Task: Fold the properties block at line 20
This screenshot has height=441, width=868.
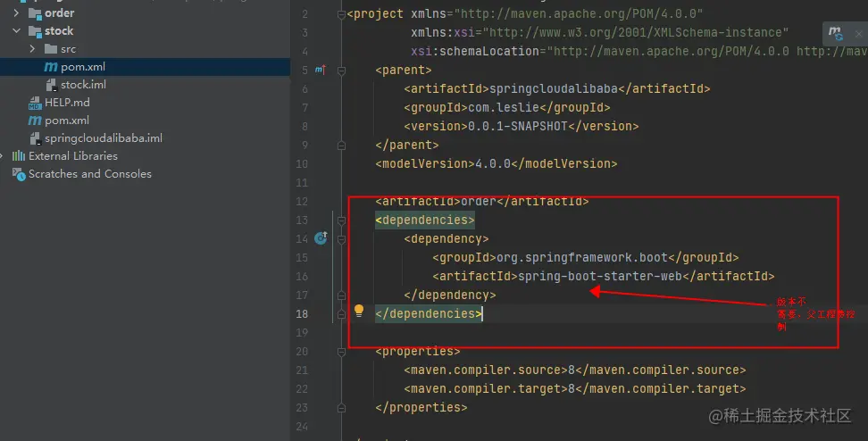Action: [341, 352]
